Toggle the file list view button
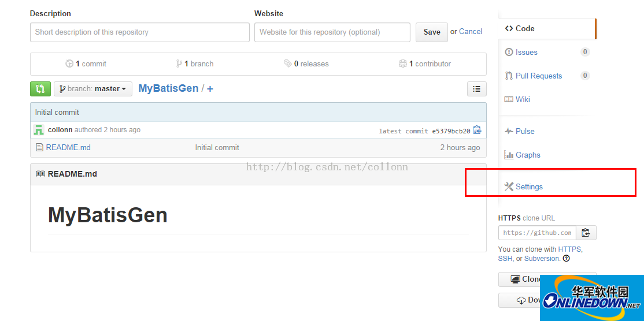The image size is (644, 321). 476,88
